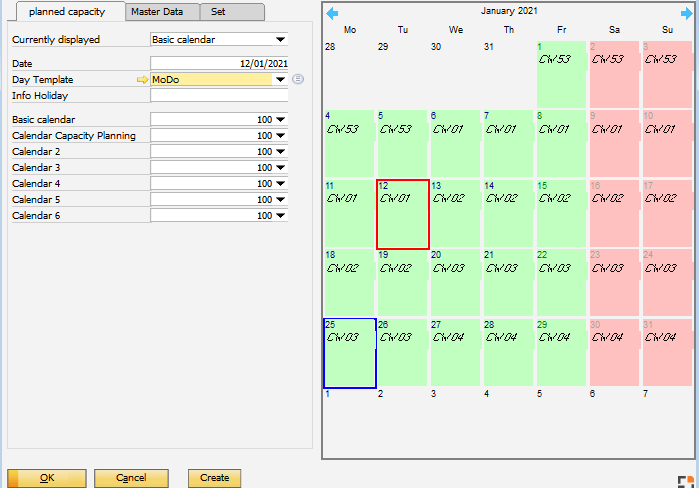The height and width of the screenshot is (488, 699).
Task: Click the Cancel button
Action: pos(131,478)
